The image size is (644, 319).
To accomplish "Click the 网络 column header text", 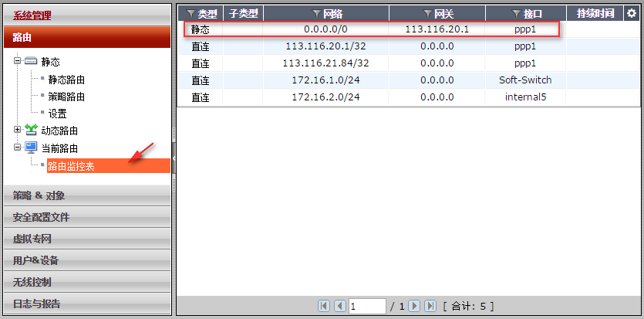I will (332, 14).
